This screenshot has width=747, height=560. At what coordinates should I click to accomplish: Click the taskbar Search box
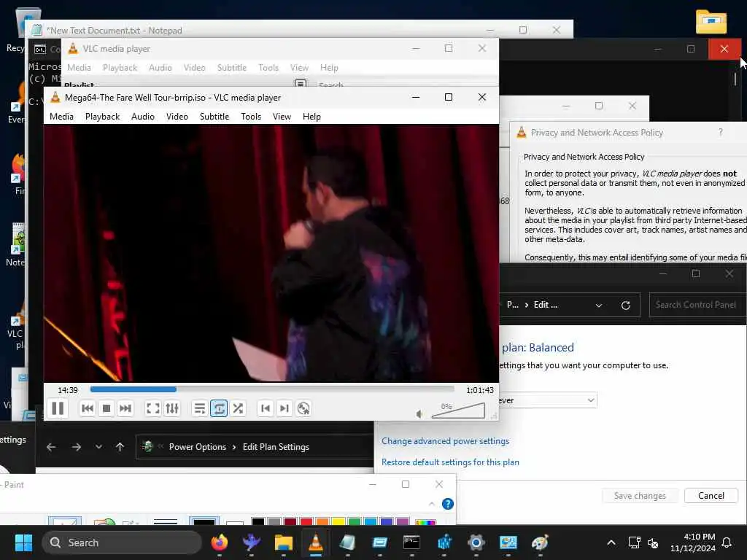tap(122, 542)
